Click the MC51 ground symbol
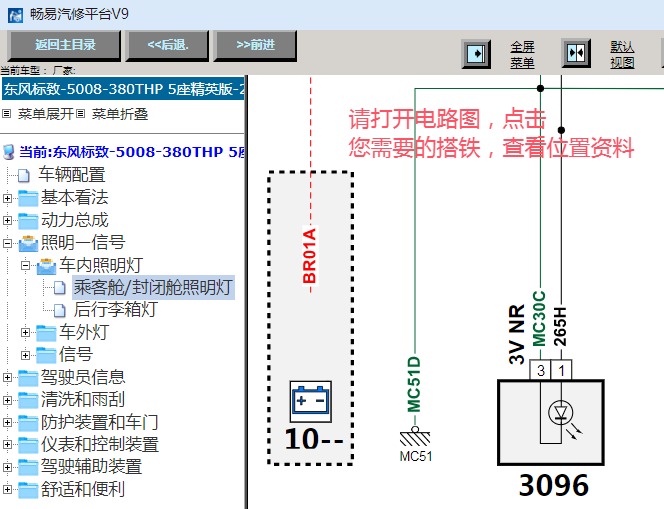This screenshot has width=664, height=509. pos(415,437)
